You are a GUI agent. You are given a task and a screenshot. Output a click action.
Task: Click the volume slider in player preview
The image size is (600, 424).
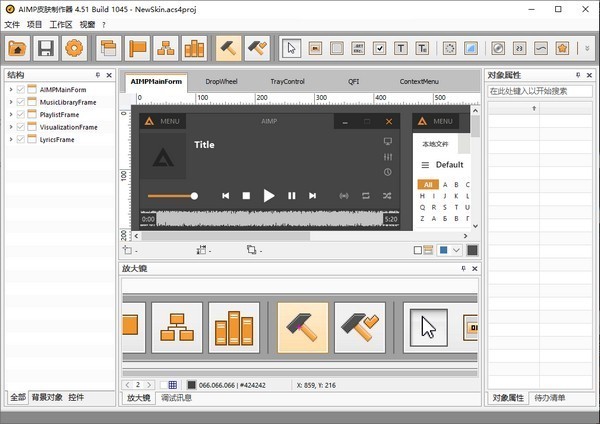173,196
